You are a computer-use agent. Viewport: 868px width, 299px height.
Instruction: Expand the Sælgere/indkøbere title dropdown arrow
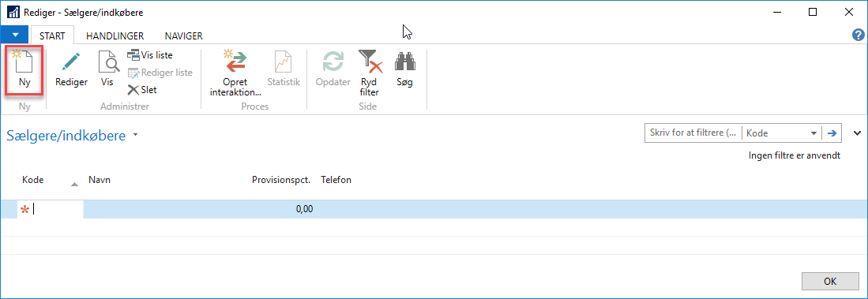click(136, 136)
